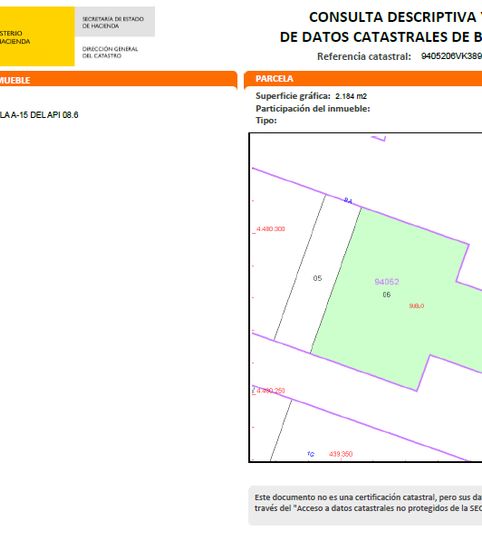
Task: Click the 'A-15 DEL API 08.6' location text
Action: coord(44,115)
